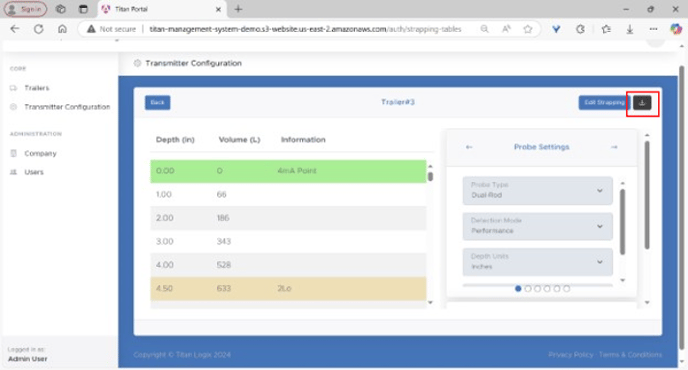Select the 1.00 depth row
The image size is (688, 370).
click(288, 194)
